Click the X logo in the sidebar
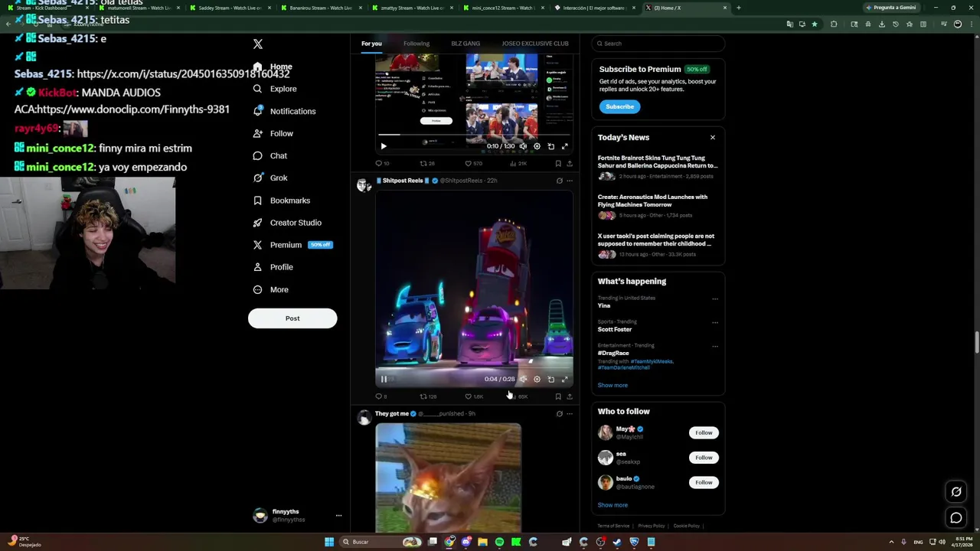The image size is (980, 551). click(x=258, y=44)
